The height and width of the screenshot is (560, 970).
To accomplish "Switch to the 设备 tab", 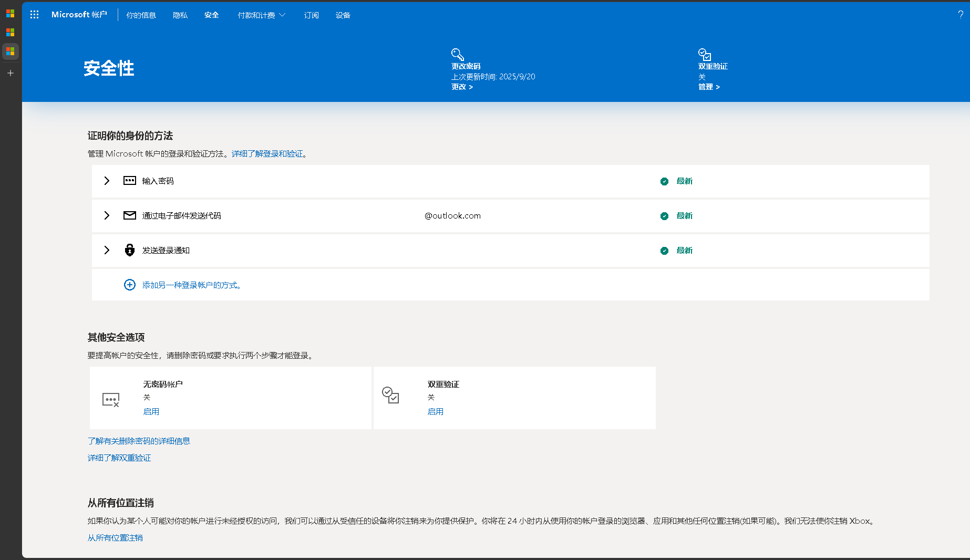I will tap(343, 15).
